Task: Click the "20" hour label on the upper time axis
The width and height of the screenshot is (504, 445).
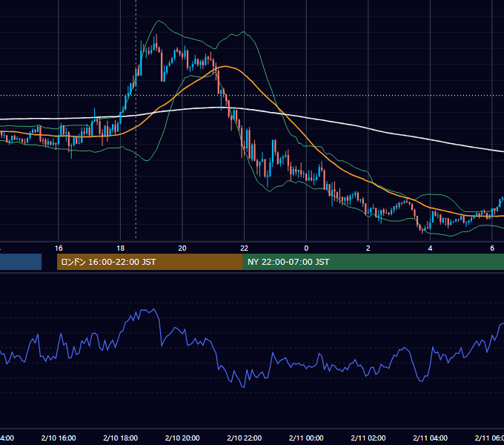Action: coord(182,248)
